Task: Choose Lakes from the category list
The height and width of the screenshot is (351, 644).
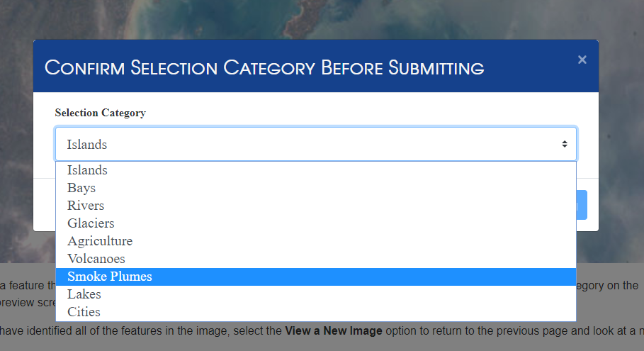Action: pos(84,294)
